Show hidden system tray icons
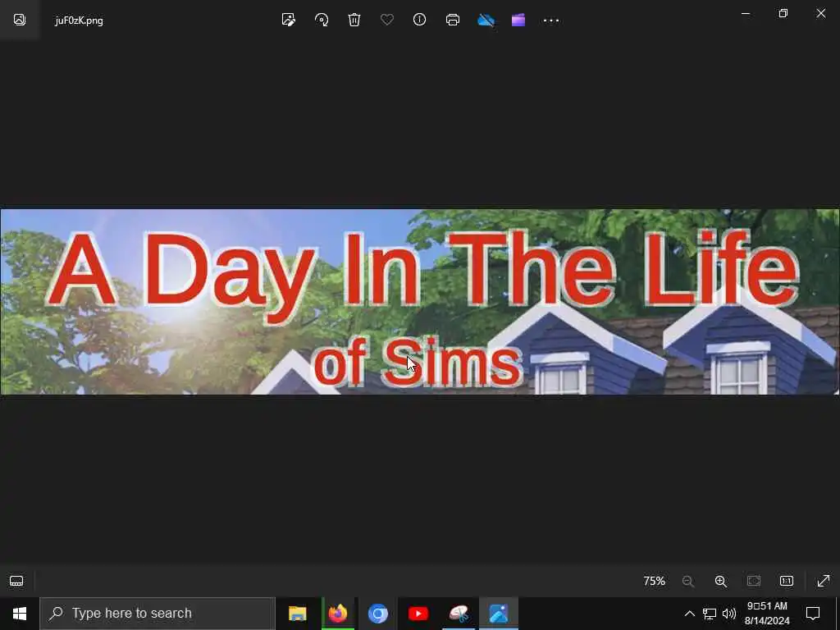This screenshot has height=630, width=840. pos(689,614)
